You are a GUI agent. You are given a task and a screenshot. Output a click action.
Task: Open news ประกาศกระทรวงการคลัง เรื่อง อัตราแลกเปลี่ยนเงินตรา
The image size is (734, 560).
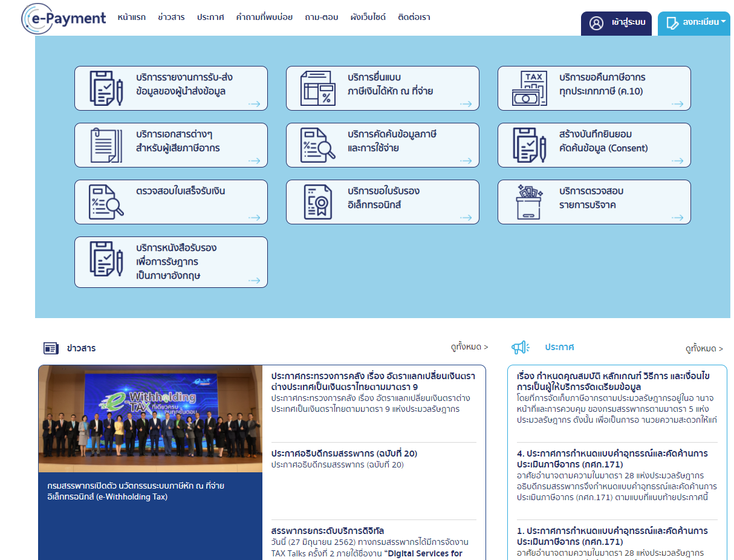[x=373, y=382]
